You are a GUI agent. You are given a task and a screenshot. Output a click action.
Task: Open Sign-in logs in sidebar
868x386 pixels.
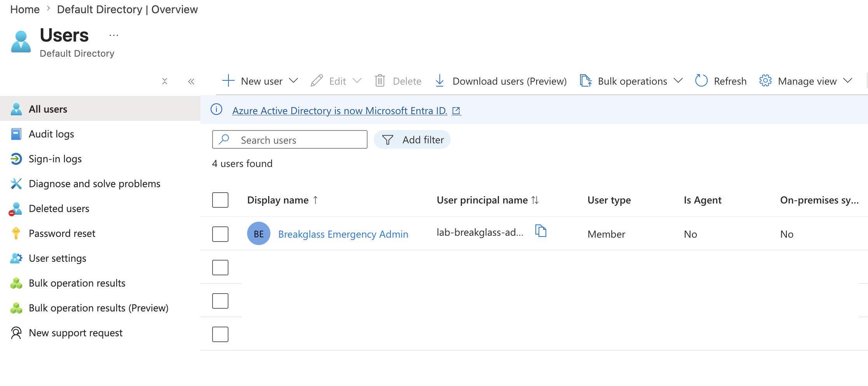click(100, 159)
